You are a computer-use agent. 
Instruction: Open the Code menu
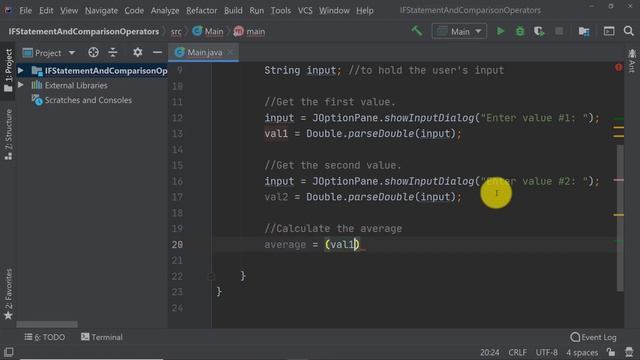tap(134, 10)
